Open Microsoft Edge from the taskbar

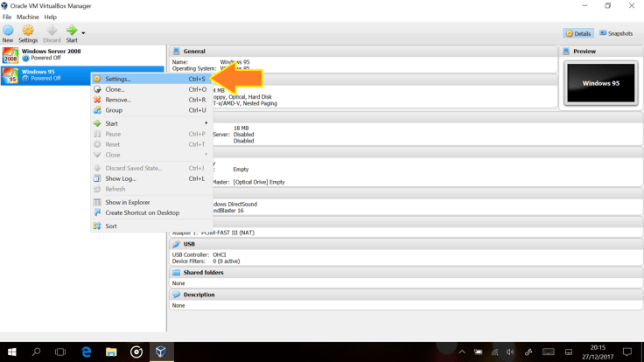tap(86, 352)
